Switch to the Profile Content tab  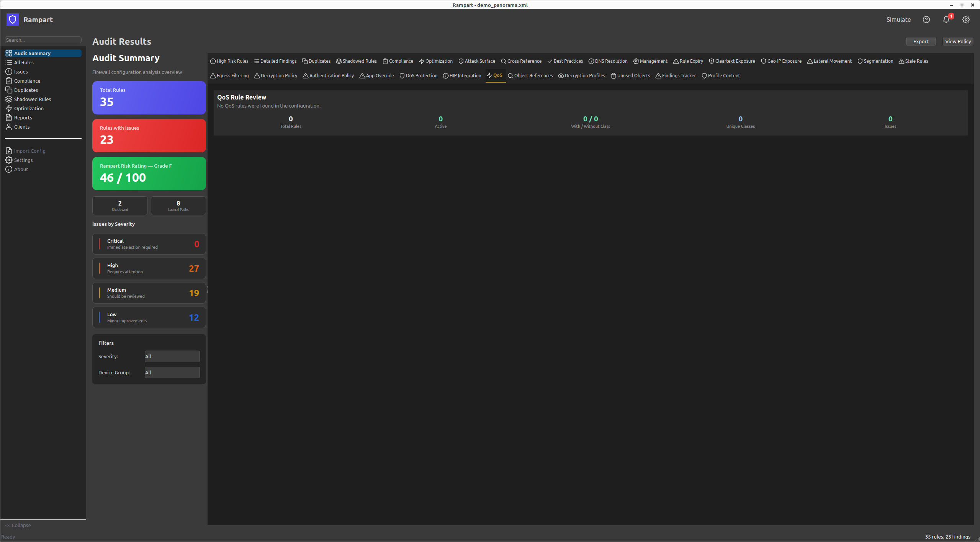tap(721, 76)
